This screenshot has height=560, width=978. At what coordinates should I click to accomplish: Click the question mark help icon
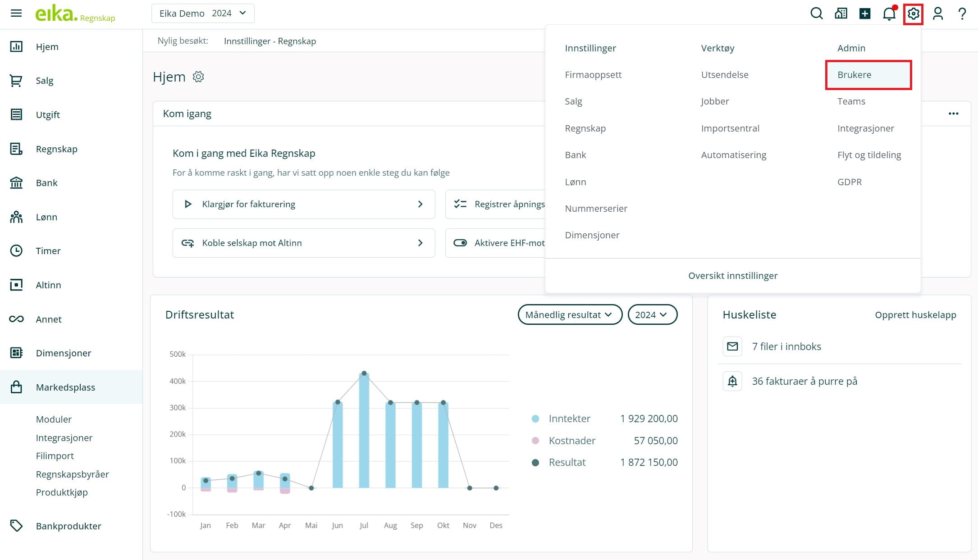point(962,14)
